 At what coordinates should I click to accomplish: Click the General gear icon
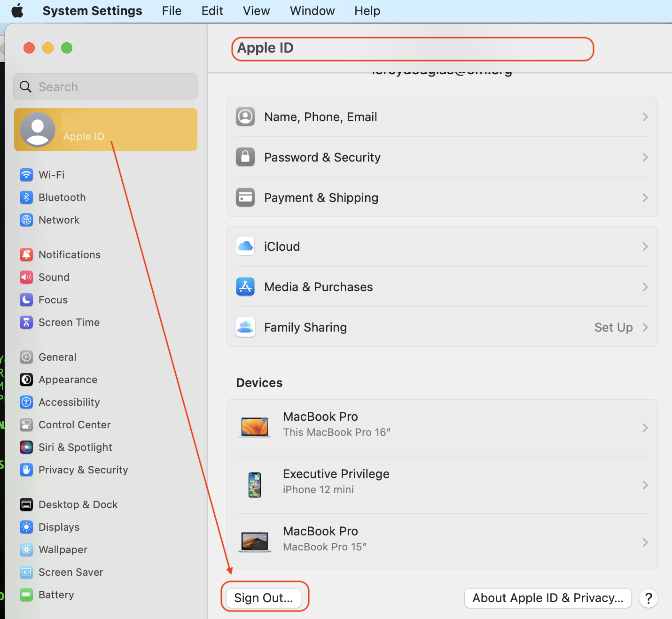pos(26,357)
